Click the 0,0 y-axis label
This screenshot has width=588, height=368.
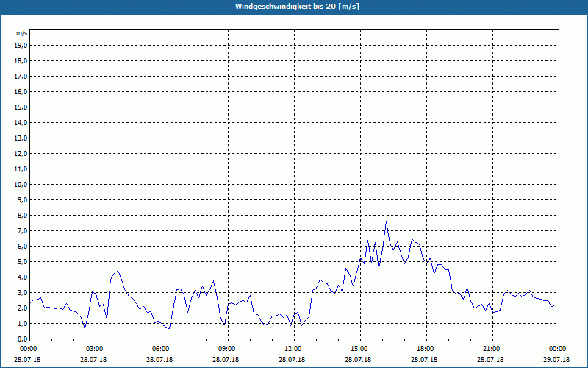tap(23, 339)
